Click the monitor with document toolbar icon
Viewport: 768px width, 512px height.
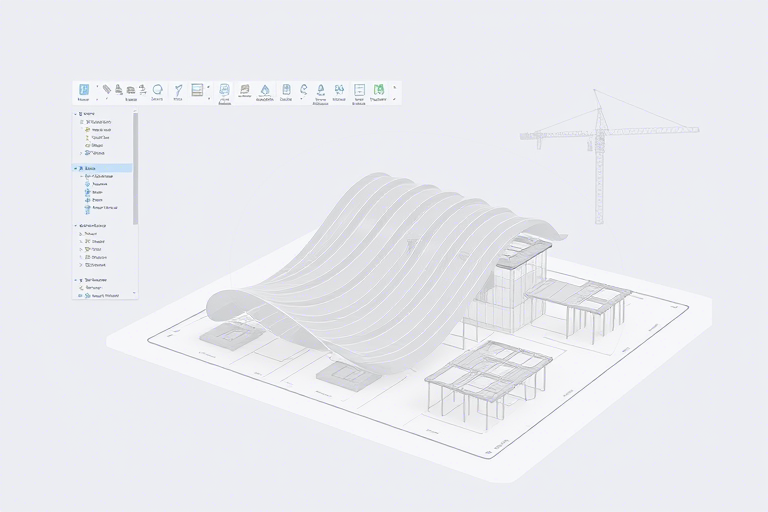(224, 89)
